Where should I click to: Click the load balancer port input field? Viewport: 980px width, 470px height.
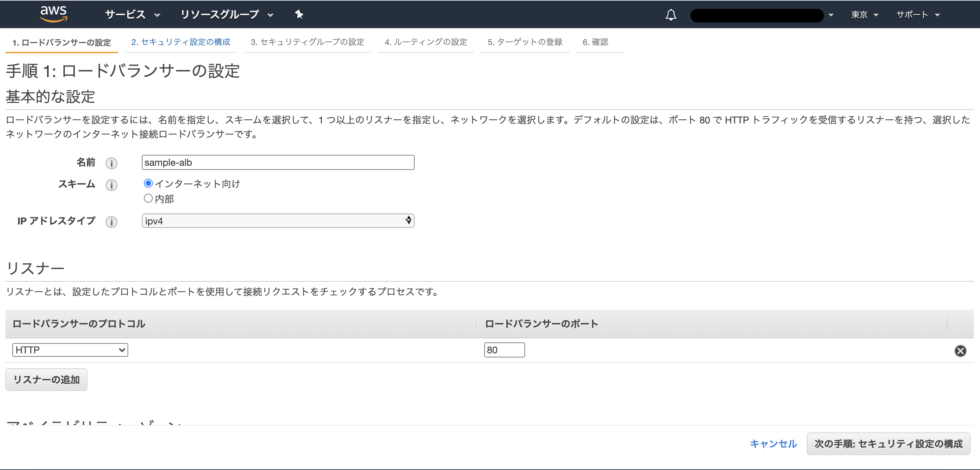(504, 350)
